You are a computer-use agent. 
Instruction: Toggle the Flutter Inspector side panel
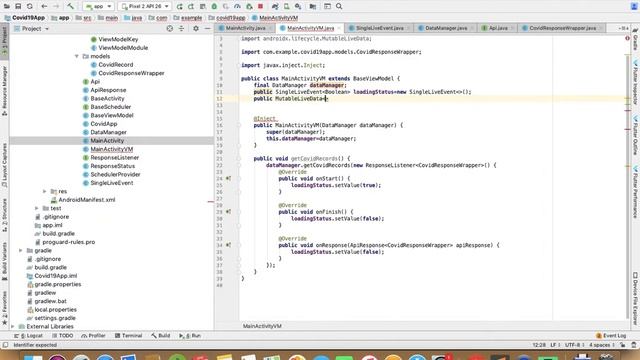636,83
